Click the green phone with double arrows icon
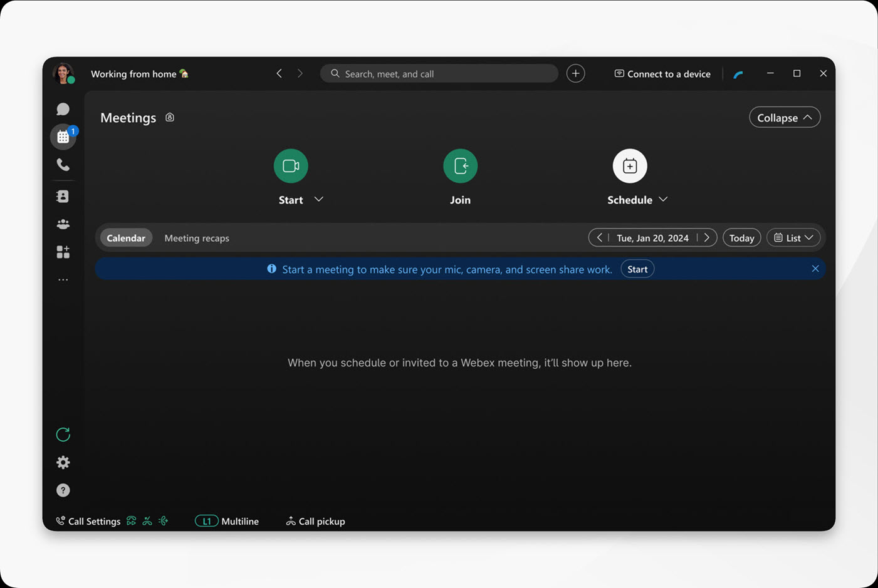 (131, 521)
